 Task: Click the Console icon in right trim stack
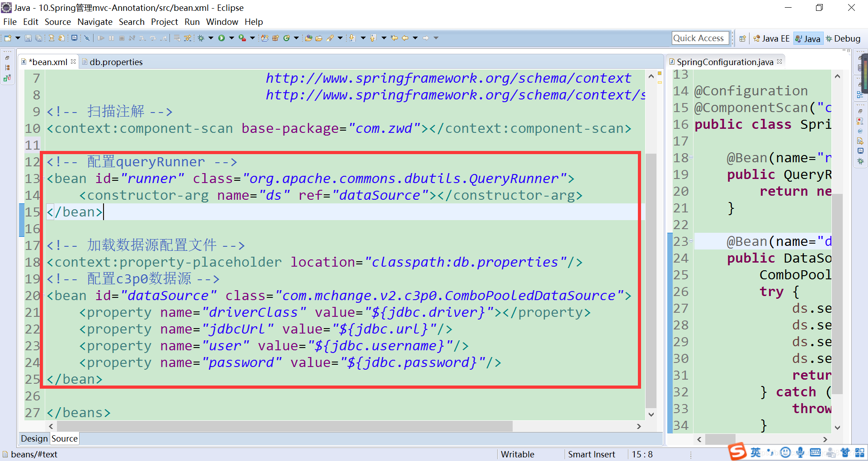tap(860, 151)
